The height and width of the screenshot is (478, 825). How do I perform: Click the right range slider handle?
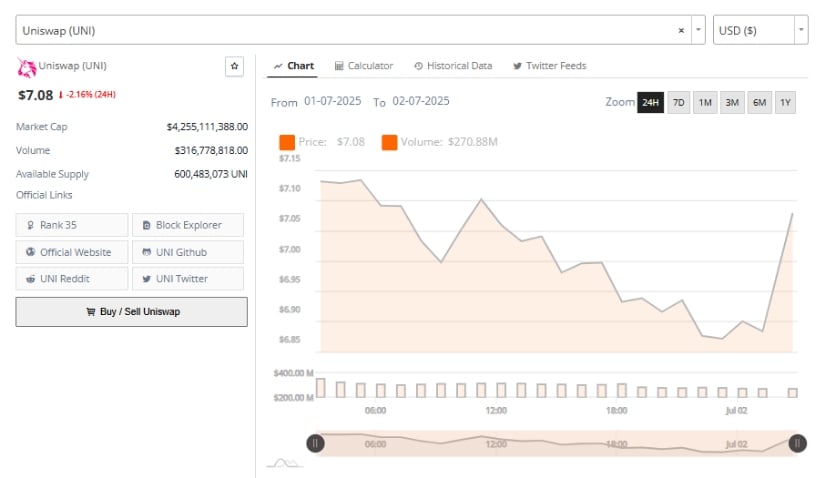(x=797, y=443)
